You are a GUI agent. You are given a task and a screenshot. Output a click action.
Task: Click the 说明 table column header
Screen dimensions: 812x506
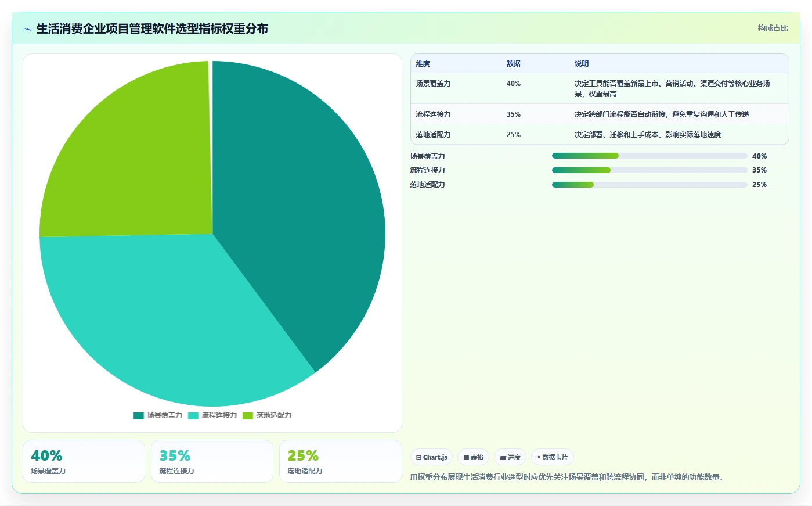tap(582, 64)
